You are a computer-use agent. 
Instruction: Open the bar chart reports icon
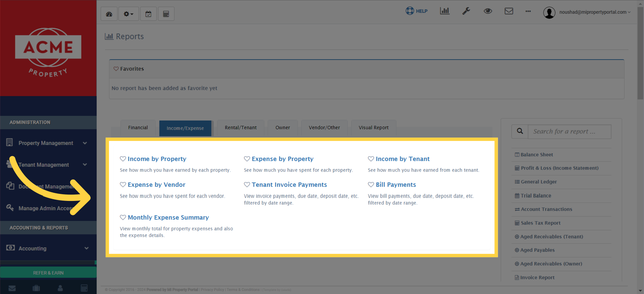click(444, 11)
